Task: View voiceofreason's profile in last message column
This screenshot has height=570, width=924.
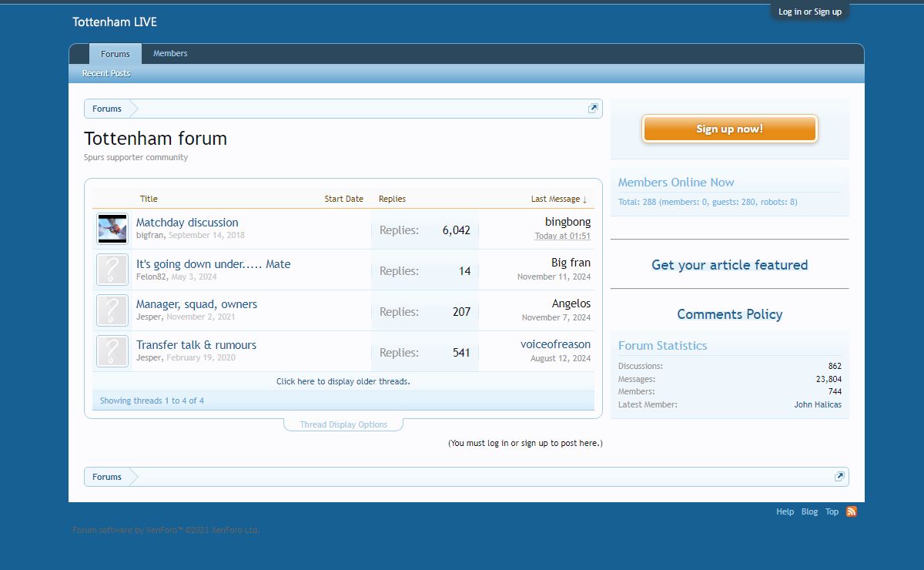Action: point(555,344)
